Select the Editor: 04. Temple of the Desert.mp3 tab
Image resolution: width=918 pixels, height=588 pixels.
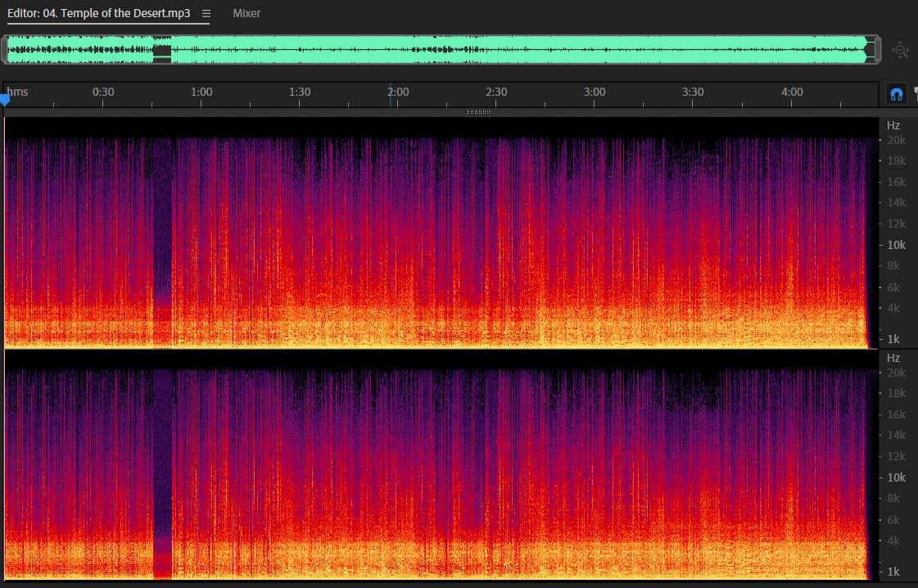coord(99,13)
